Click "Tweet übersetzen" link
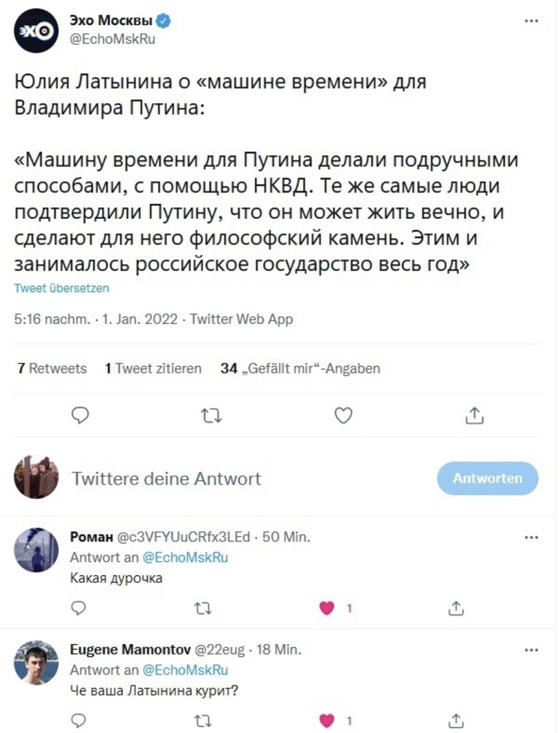 (x=61, y=288)
